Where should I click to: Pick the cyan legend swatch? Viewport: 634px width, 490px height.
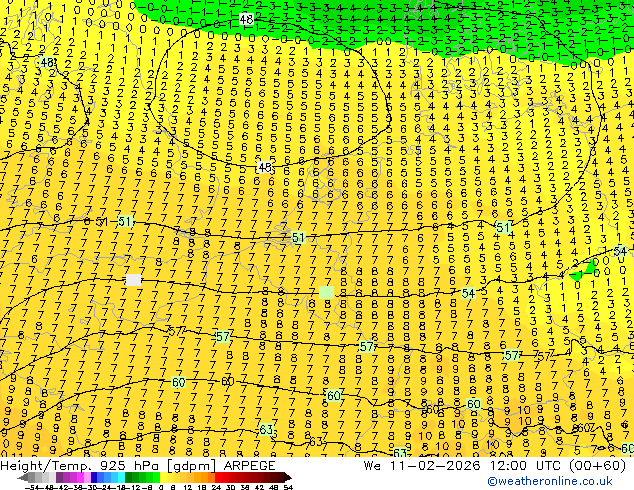[121, 477]
